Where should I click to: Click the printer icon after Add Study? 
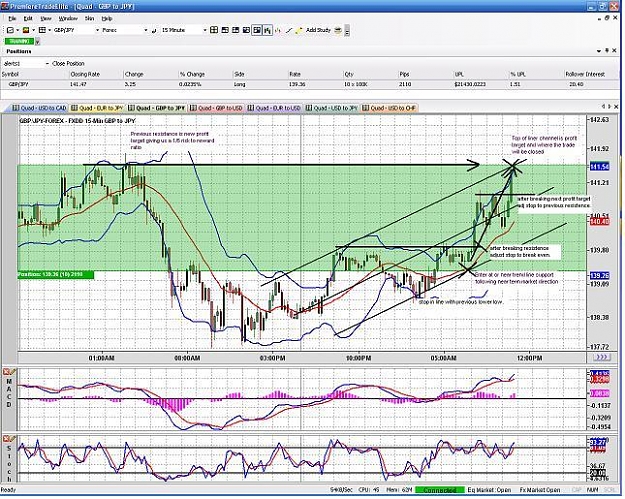click(338, 30)
